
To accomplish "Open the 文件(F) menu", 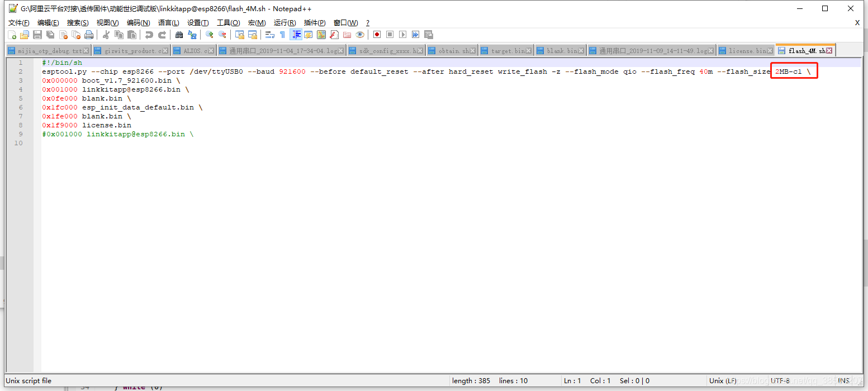I will tap(19, 23).
